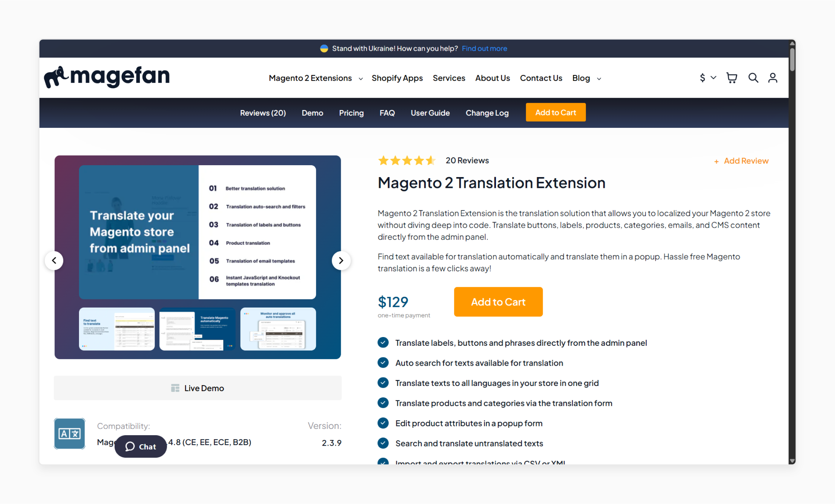Select 'Translate Magento automatically' thumbnail
835x504 pixels.
[x=197, y=329]
